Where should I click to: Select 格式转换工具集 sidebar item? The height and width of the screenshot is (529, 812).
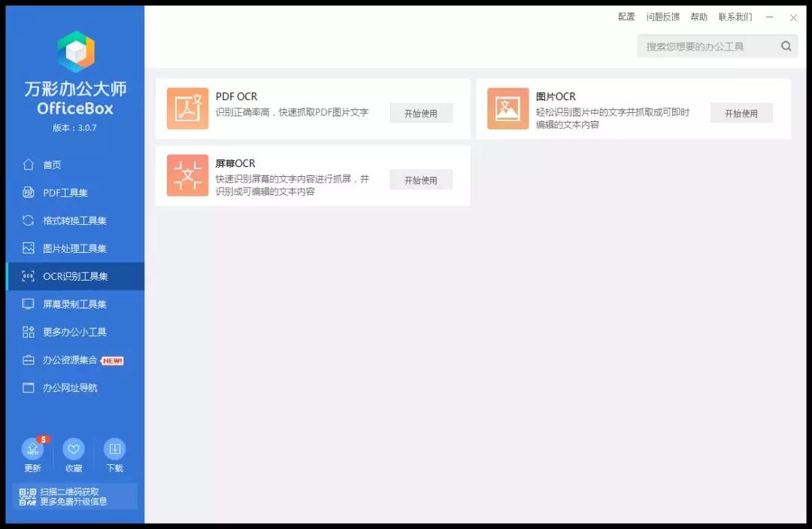pyautogui.click(x=74, y=220)
